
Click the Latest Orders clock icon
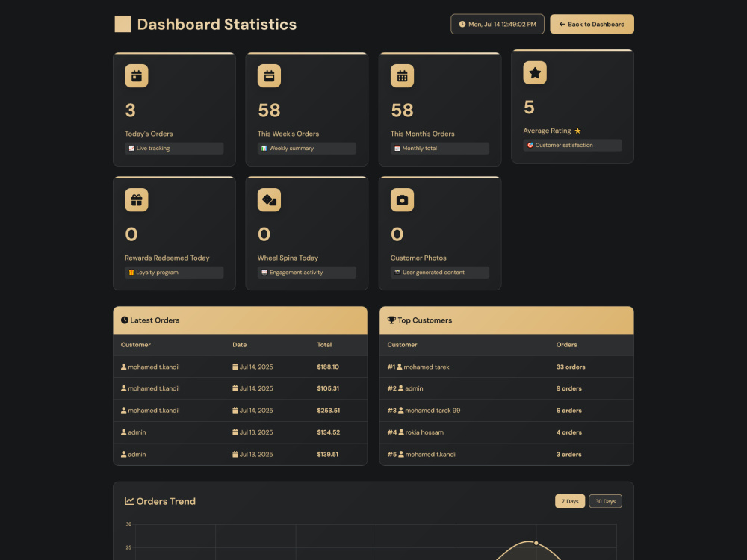[124, 320]
